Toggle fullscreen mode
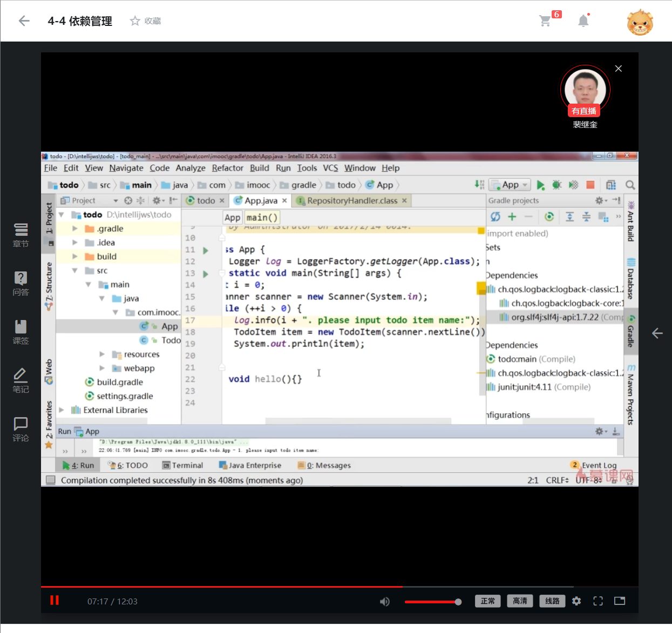This screenshot has width=672, height=633. point(598,601)
